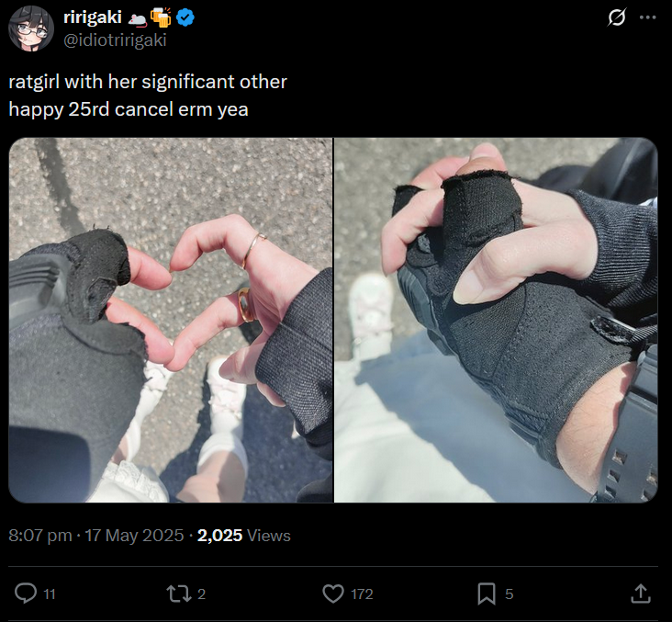Bookmark this post with the bookmark icon
This screenshot has width=672, height=622.
coord(487,594)
